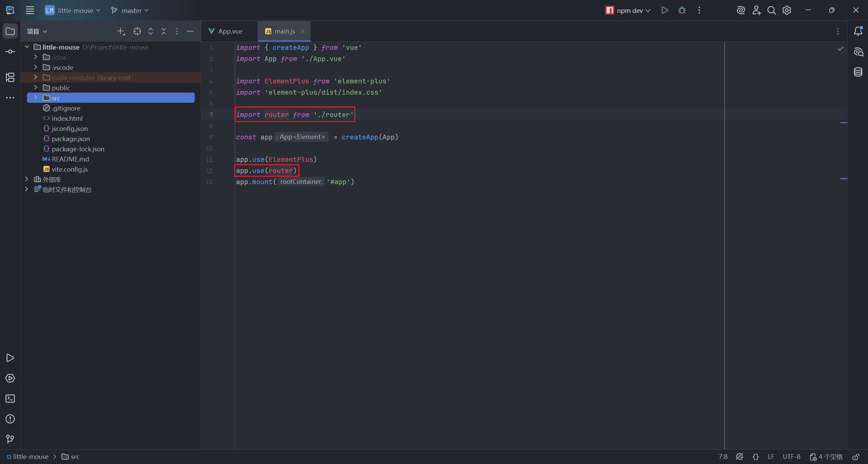
Task: Open the Git tool window icon
Action: coord(10,439)
